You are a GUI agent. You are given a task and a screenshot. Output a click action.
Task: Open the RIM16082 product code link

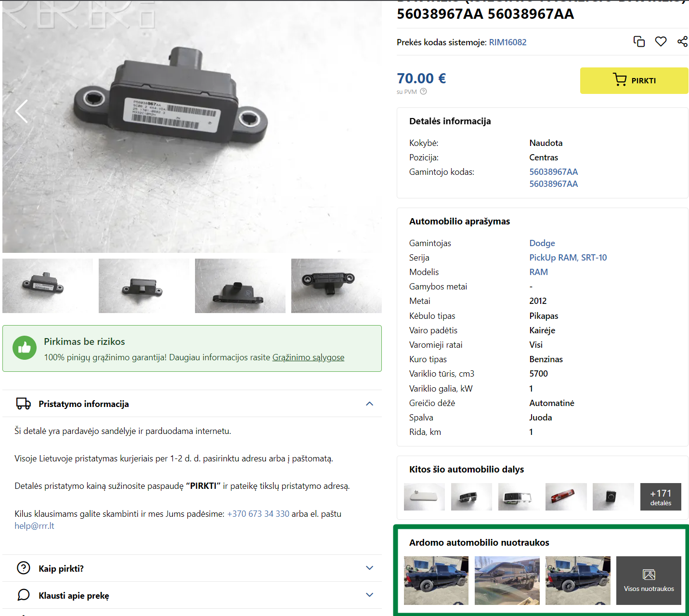pyautogui.click(x=507, y=42)
